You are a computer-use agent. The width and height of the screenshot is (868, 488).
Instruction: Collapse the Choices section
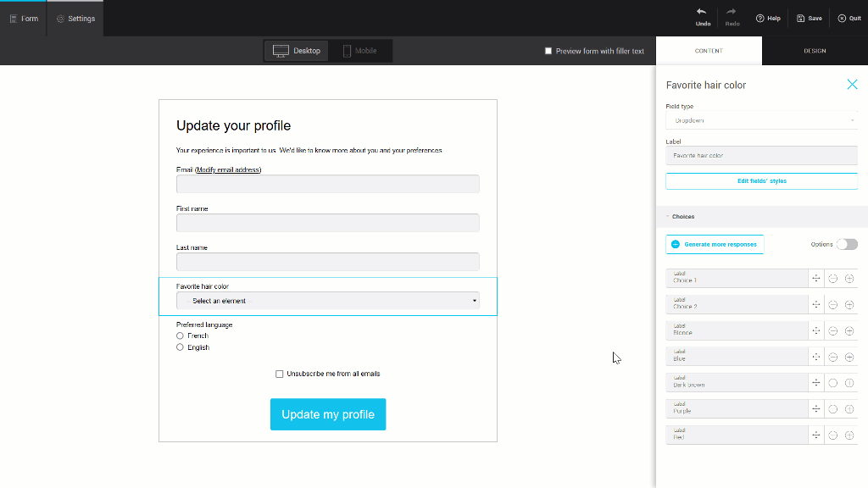(669, 216)
